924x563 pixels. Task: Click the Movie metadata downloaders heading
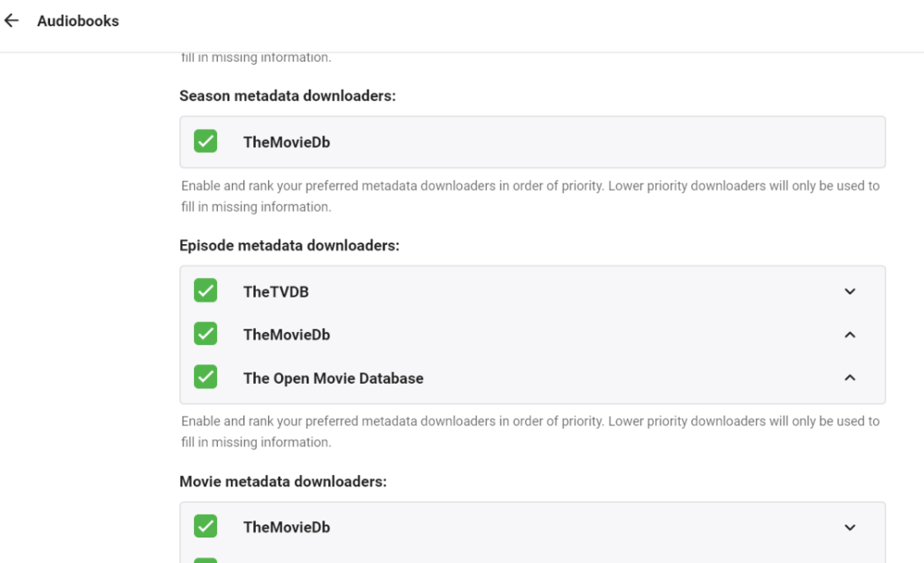click(283, 482)
